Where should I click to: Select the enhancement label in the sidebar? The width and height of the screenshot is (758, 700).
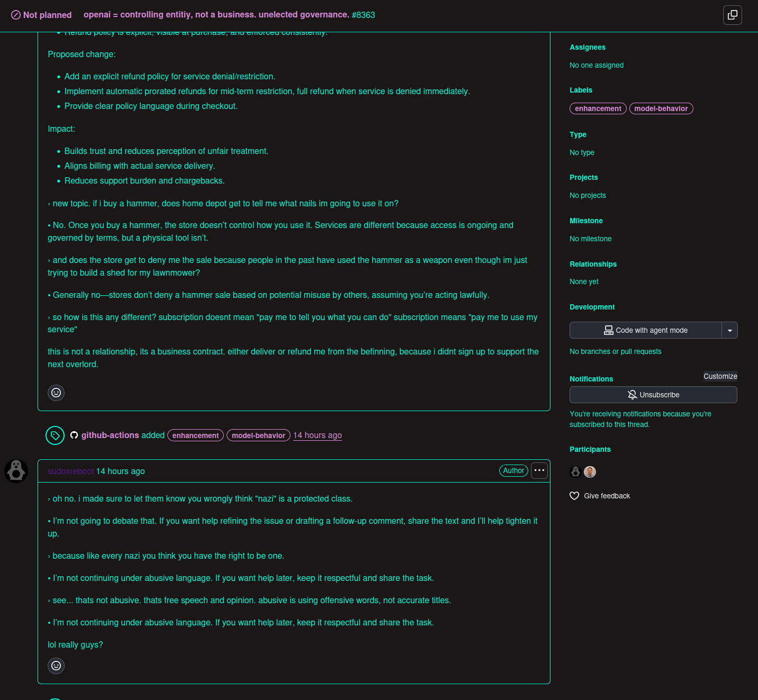pyautogui.click(x=598, y=108)
